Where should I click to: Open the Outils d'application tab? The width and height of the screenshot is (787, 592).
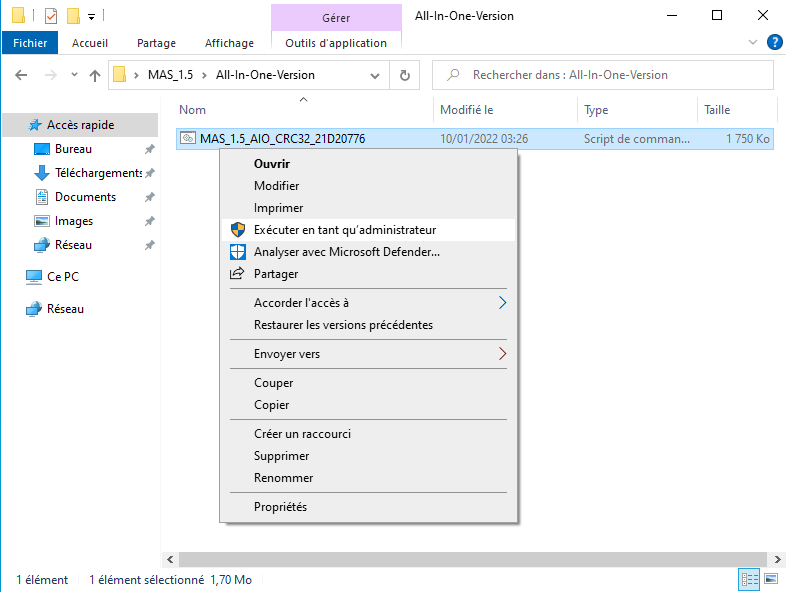[x=336, y=43]
